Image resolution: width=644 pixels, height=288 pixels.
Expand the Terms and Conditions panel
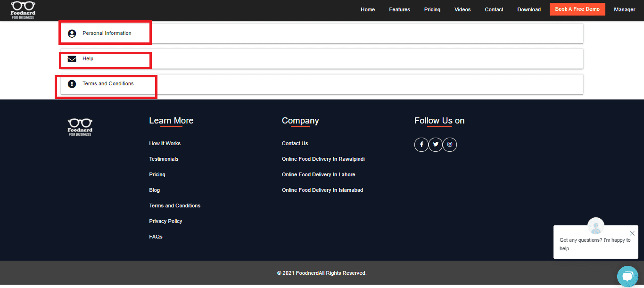pos(322,84)
